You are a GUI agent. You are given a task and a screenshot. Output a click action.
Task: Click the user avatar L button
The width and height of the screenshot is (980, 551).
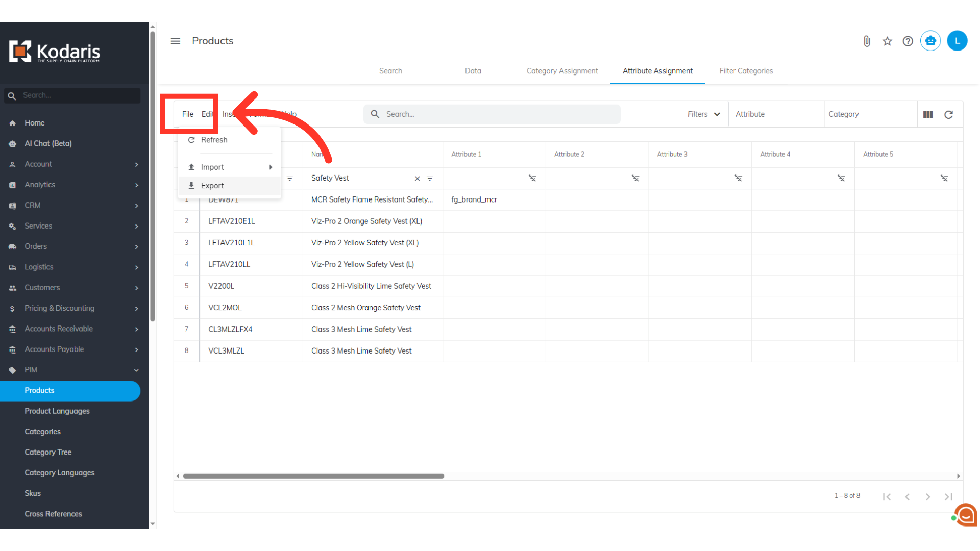click(957, 41)
